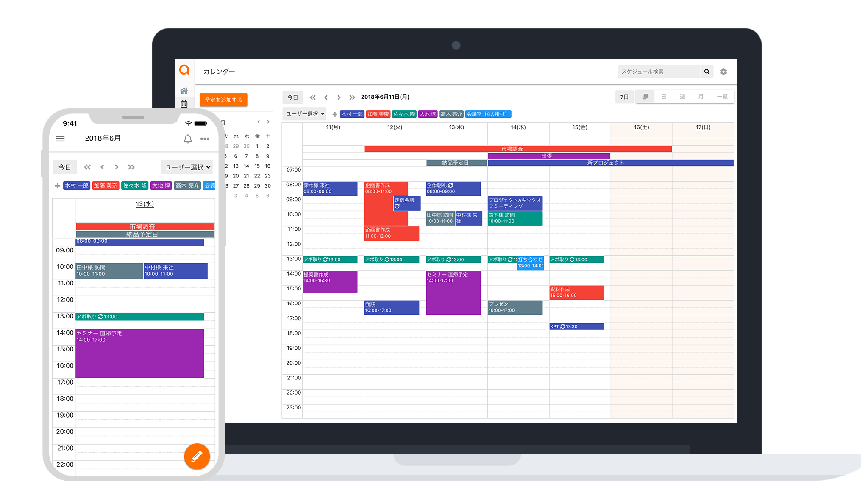868x498 pixels.
Task: Click 予定を追加する button
Action: (223, 100)
